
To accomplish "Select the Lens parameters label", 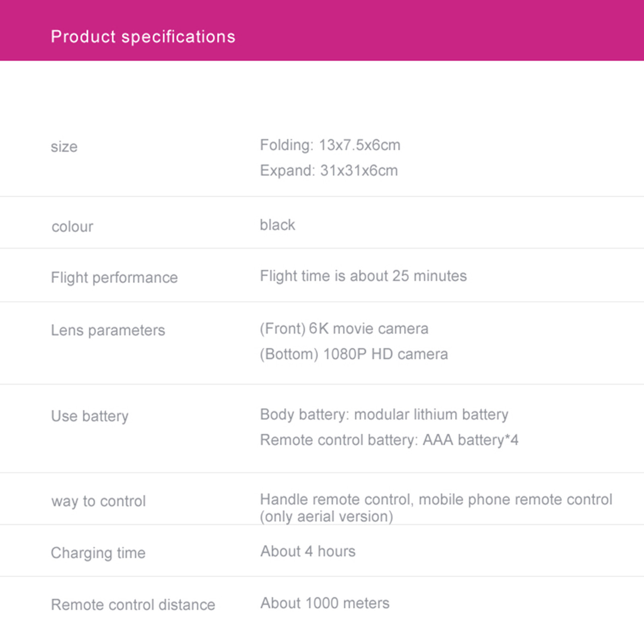I will [108, 330].
